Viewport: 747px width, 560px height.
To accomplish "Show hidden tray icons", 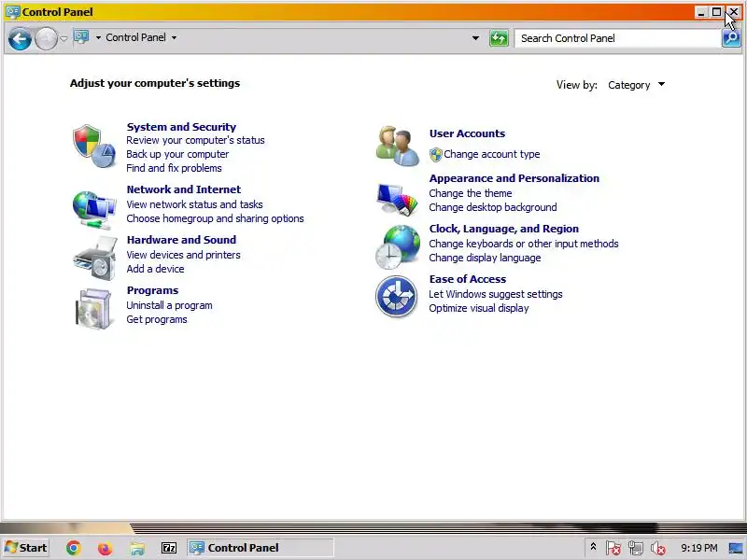I will [593, 547].
